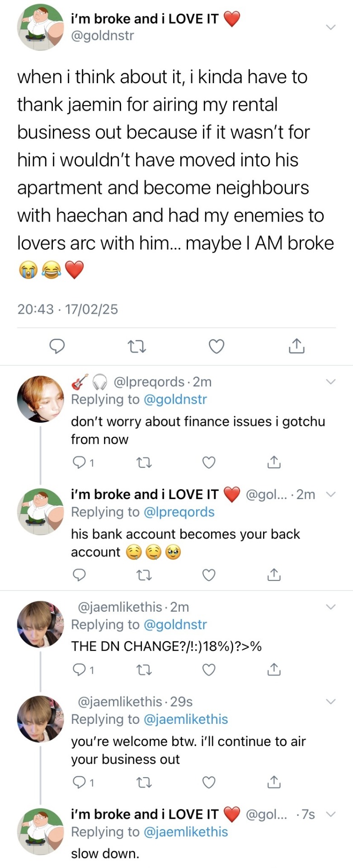353x868 pixels.
Task: Share the main tweet
Action: (296, 346)
